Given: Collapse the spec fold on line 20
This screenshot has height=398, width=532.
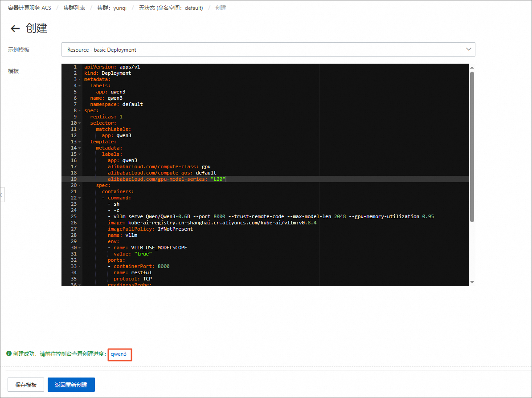Looking at the screenshot, I should point(80,186).
